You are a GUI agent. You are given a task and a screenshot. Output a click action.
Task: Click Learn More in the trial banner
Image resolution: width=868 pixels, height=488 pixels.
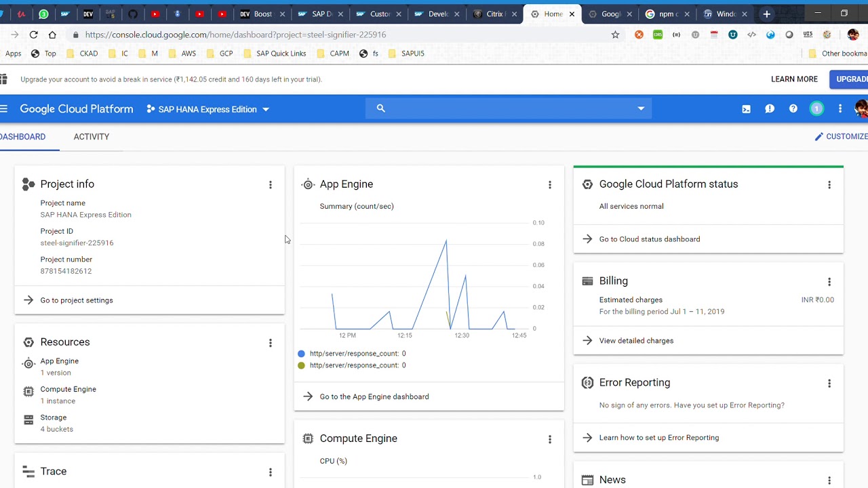click(x=794, y=79)
